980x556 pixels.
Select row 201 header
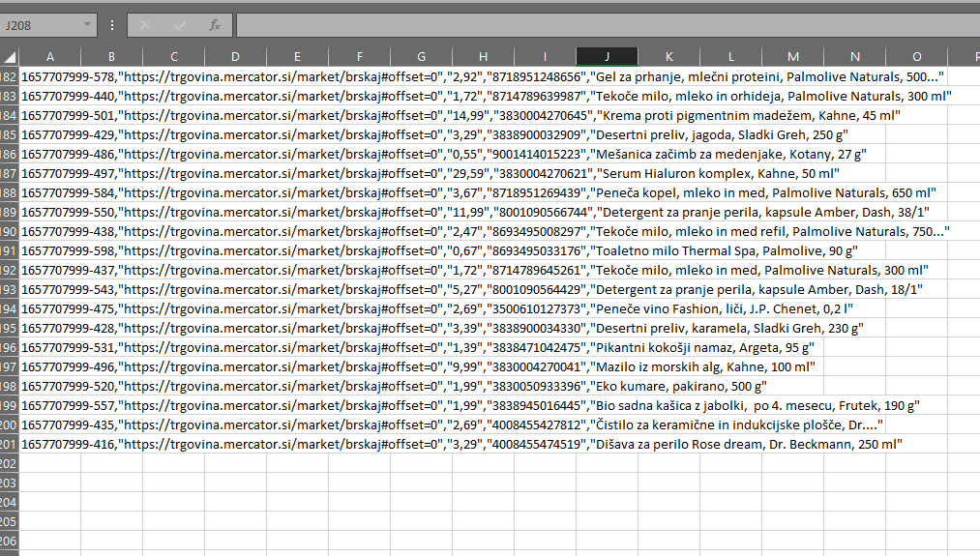(x=10, y=444)
